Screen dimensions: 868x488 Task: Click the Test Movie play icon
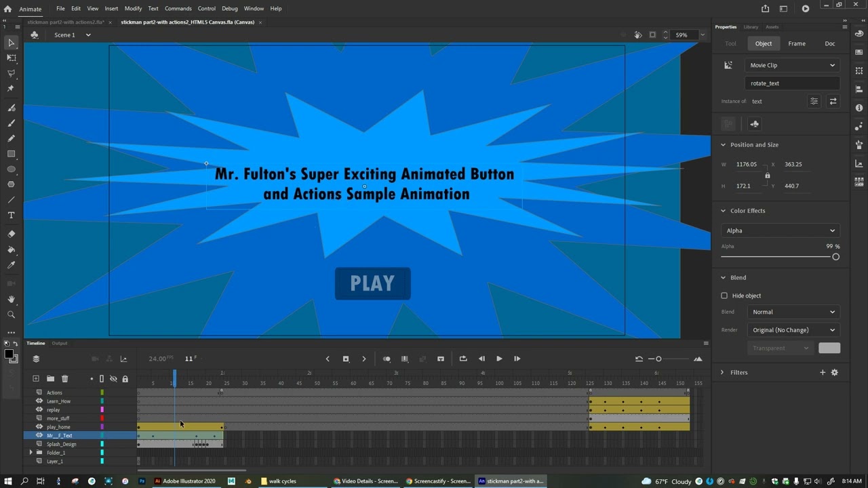click(805, 9)
